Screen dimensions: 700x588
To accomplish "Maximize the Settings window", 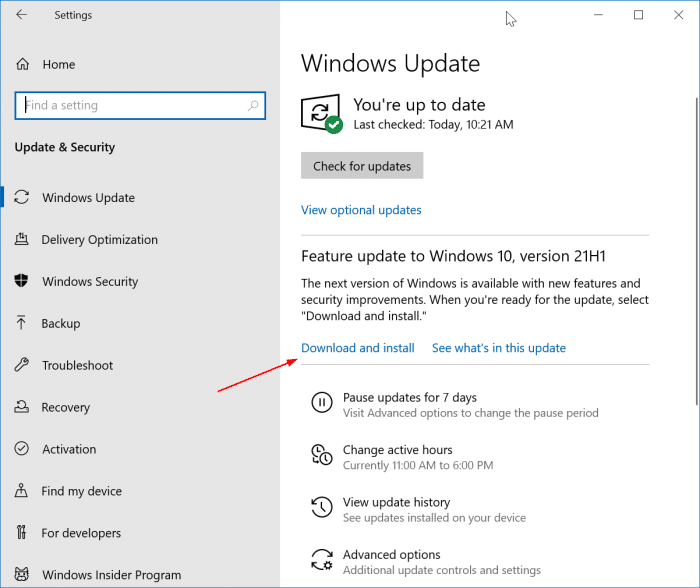I will click(x=638, y=15).
